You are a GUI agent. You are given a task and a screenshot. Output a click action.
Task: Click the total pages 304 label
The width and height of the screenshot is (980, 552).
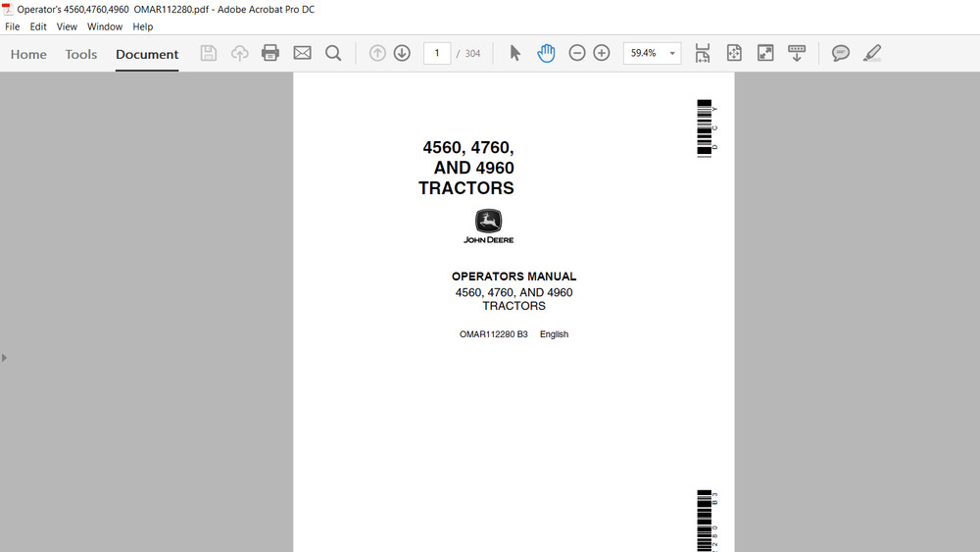point(472,54)
